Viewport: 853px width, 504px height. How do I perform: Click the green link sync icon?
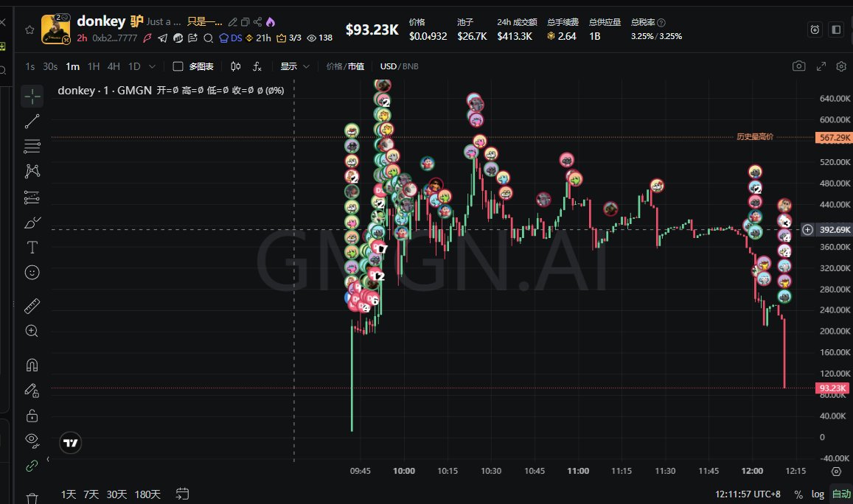(x=32, y=466)
